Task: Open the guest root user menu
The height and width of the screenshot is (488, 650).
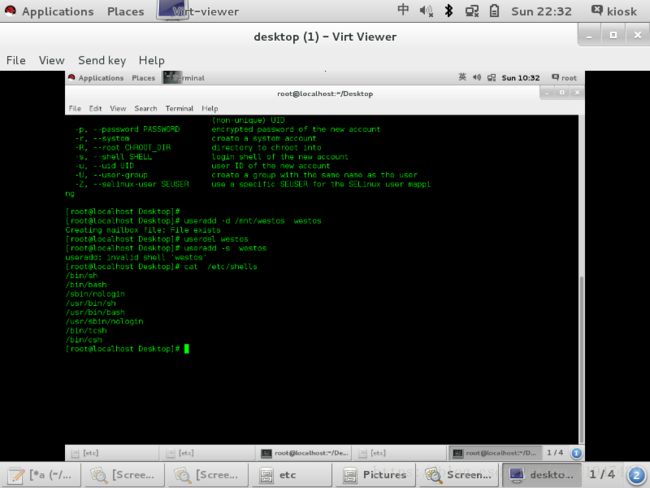Action: [x=564, y=78]
